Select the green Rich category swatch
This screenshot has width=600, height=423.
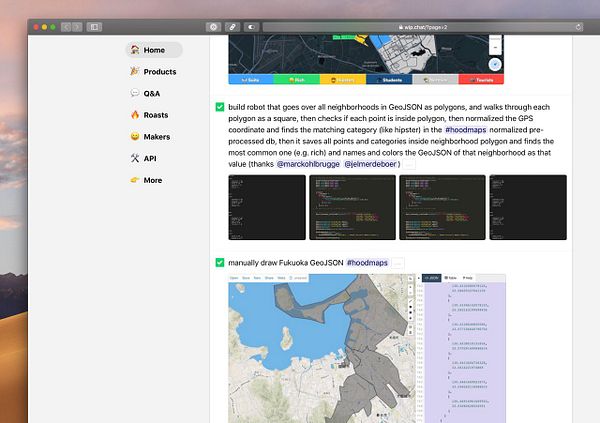297,80
